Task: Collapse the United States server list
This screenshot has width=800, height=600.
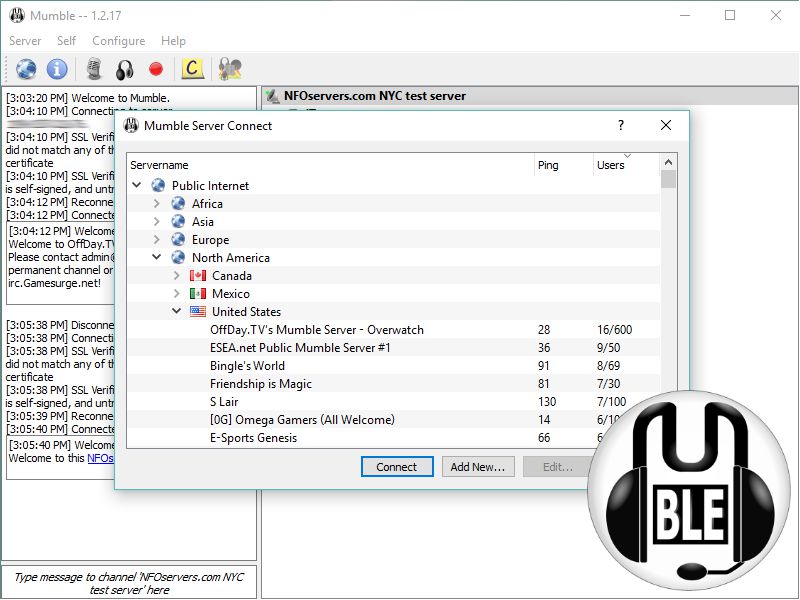Action: point(177,310)
